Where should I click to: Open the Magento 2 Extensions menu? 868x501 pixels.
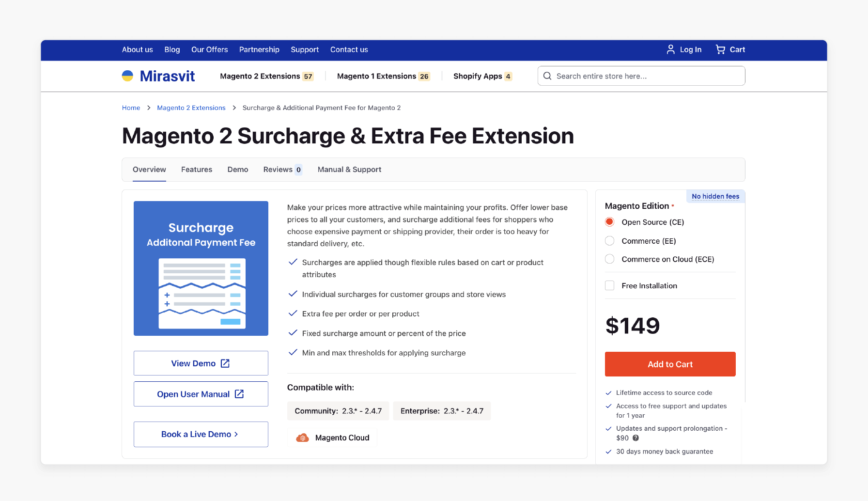pos(266,76)
